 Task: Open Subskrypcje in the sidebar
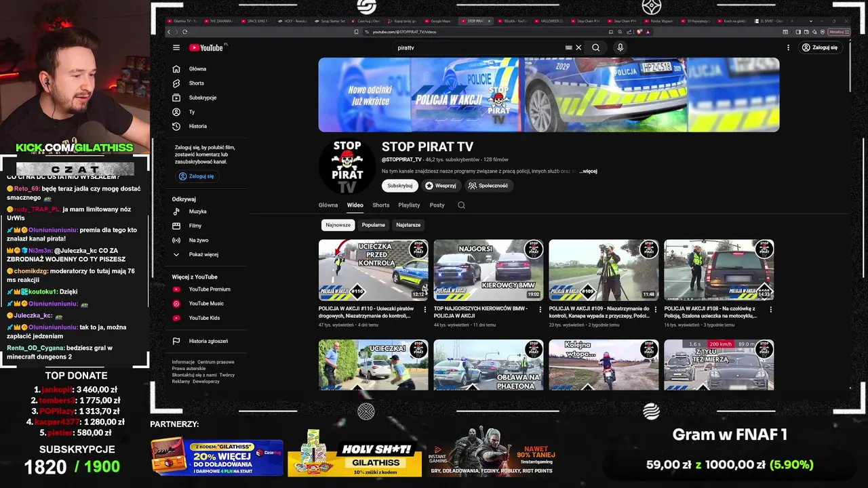pyautogui.click(x=203, y=98)
